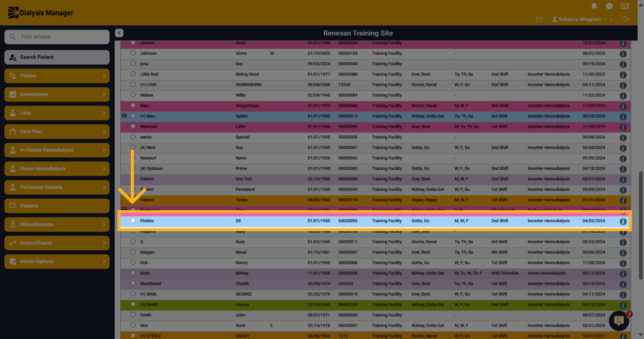Viewport: 644px width, 339px height.
Task: Open the Peritoneal Dialysis menu
Action: [x=57, y=187]
